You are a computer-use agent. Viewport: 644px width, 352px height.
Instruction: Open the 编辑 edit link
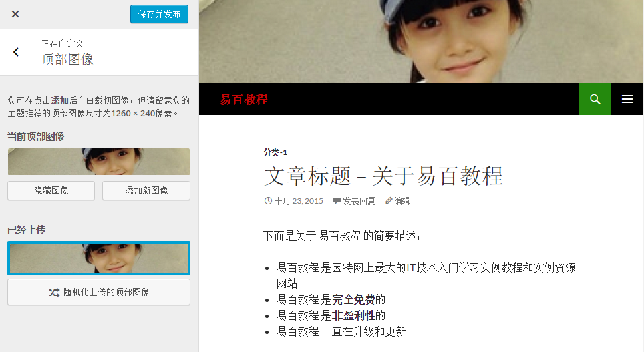click(x=402, y=201)
